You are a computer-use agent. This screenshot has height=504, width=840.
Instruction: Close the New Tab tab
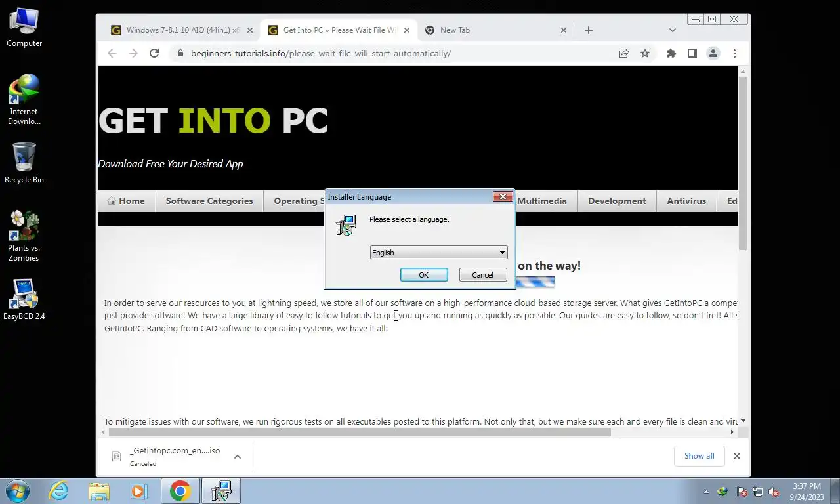564,30
